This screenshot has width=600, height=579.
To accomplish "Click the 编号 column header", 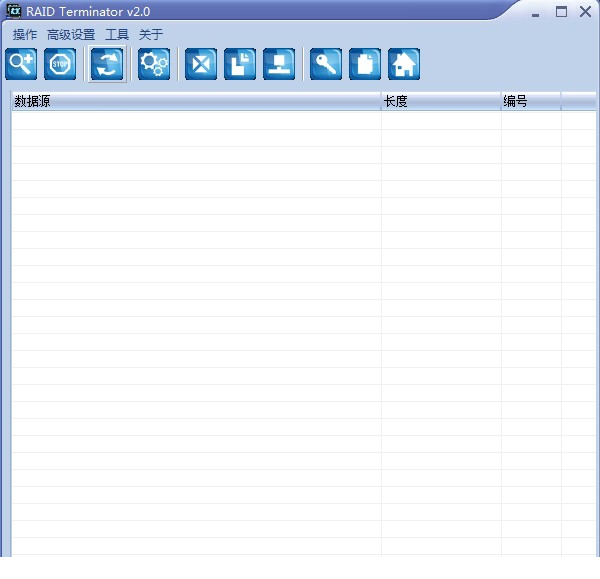I will coord(531,101).
